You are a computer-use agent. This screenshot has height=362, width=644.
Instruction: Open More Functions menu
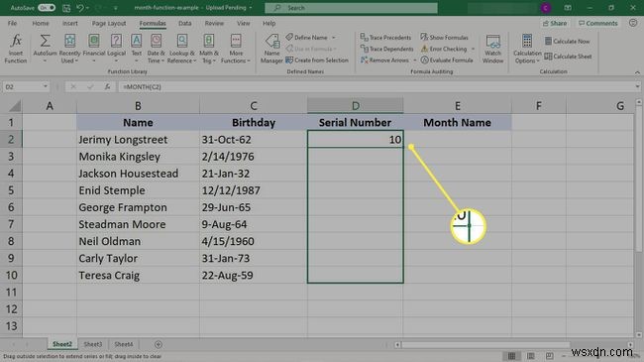[x=236, y=49]
